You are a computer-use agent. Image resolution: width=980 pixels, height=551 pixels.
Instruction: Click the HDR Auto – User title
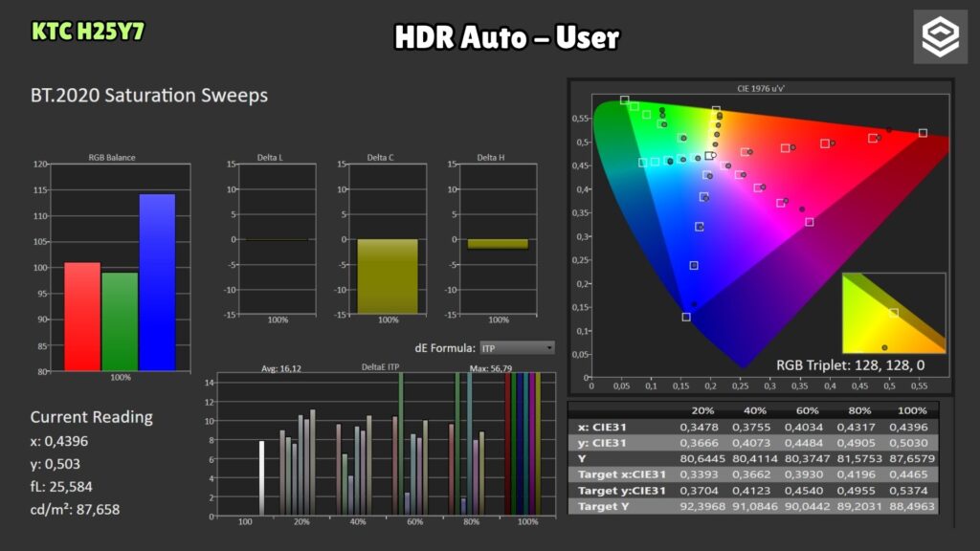pos(507,37)
